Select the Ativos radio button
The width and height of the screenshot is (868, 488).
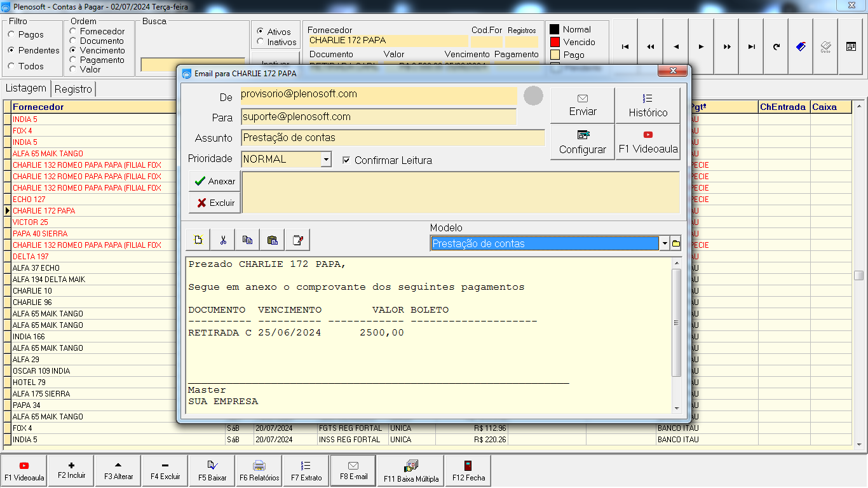coord(261,31)
